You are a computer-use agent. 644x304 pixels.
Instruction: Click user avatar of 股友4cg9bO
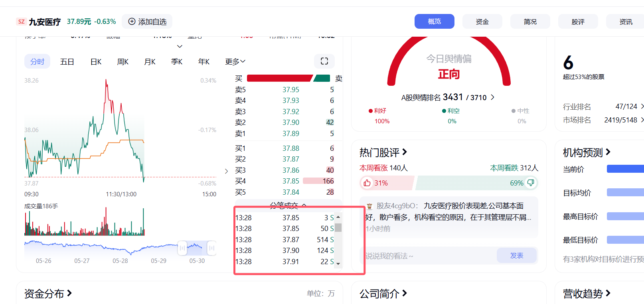(369, 206)
